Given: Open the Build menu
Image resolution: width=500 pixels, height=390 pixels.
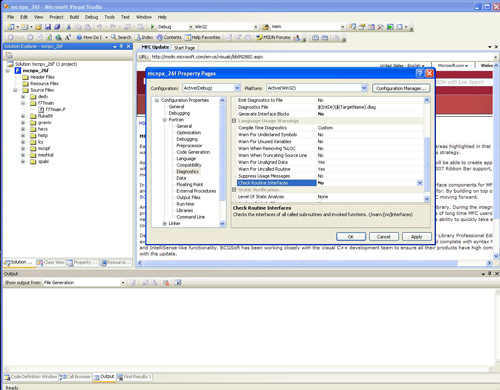Looking at the screenshot, I should [74, 17].
